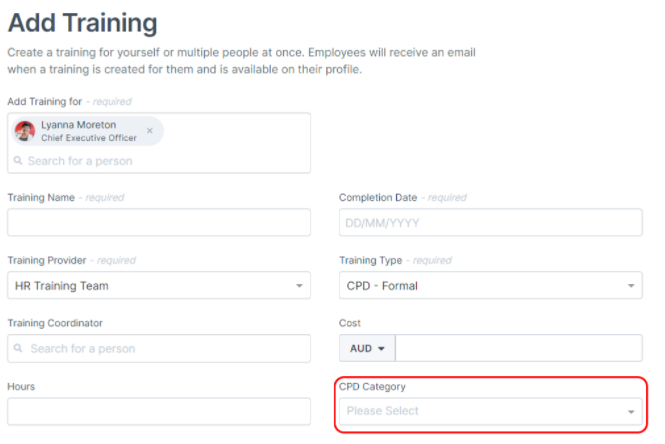665x444 pixels.
Task: Click the Training Coordinator search magnifier icon
Action: pyautogui.click(x=18, y=349)
